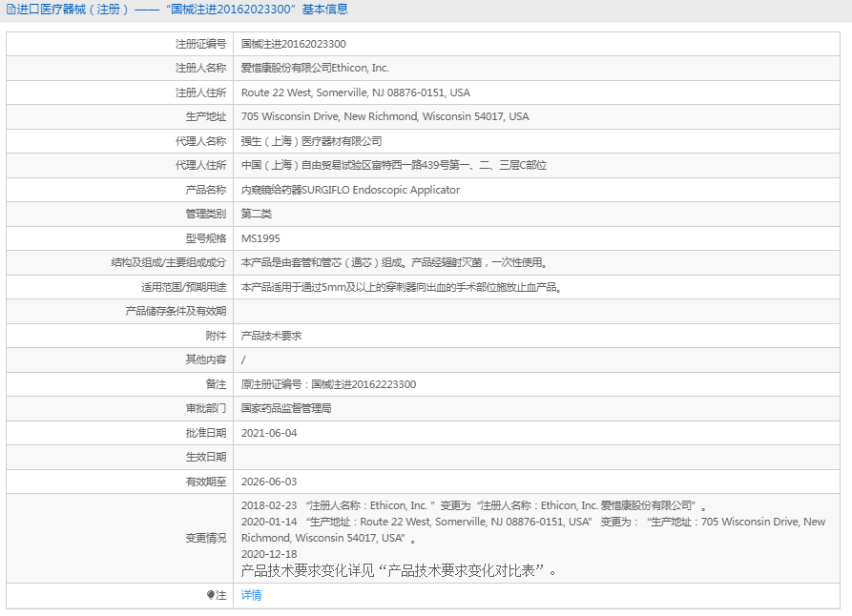Click the 有效期至 label
852x616 pixels.
click(205, 482)
